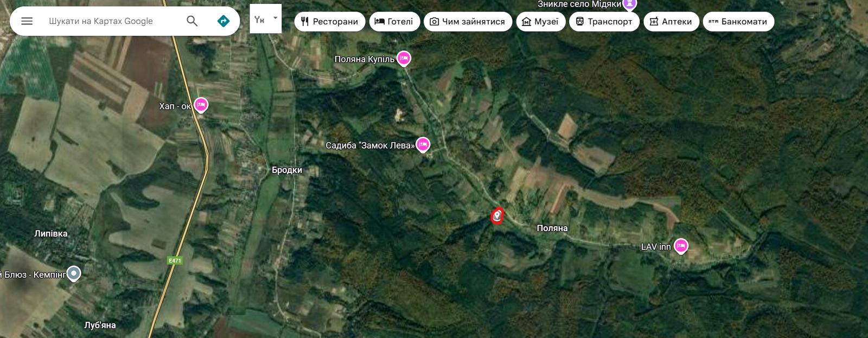Show Чим зайнятися places
The image size is (868, 338).
468,22
